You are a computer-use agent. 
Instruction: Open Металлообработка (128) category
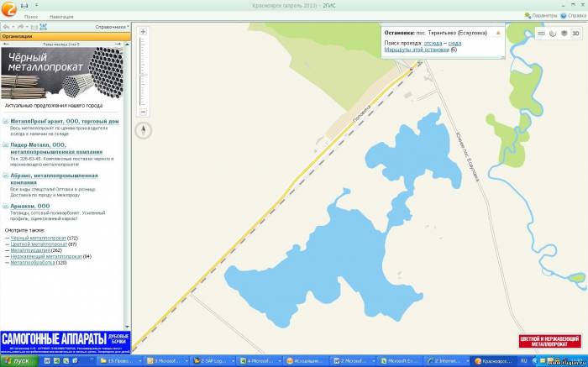pyautogui.click(x=33, y=262)
